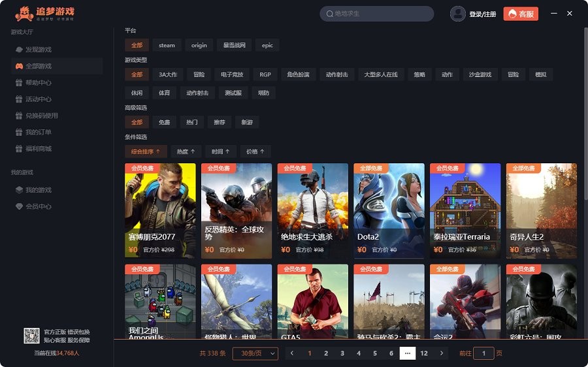588x367 pixels.
Task: Filter platform by steam
Action: 167,45
